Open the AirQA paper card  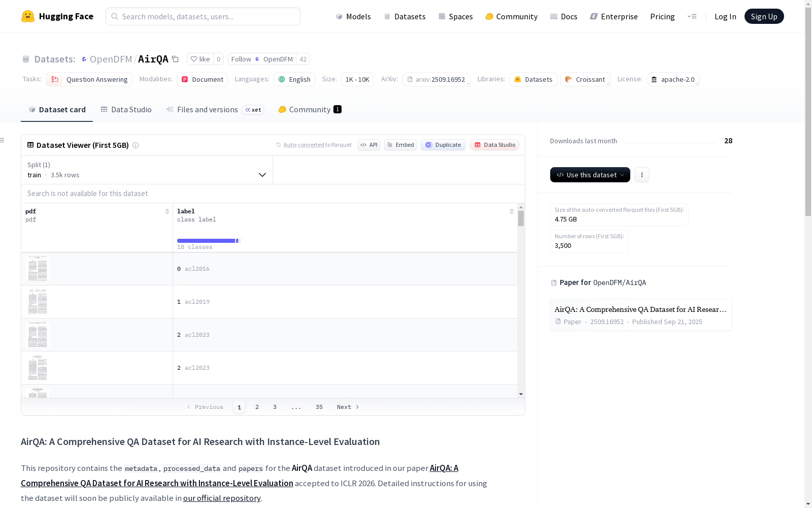[641, 315]
